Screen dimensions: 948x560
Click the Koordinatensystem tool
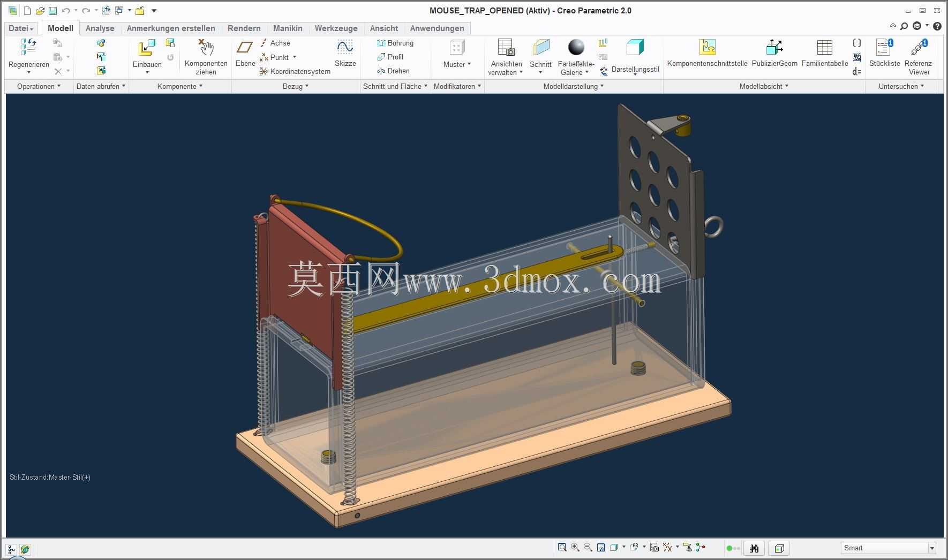(x=295, y=71)
